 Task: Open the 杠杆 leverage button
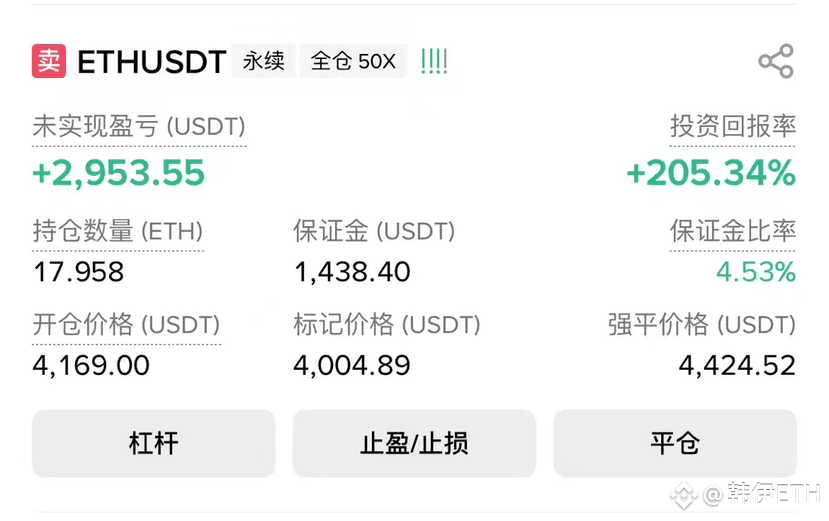(153, 443)
